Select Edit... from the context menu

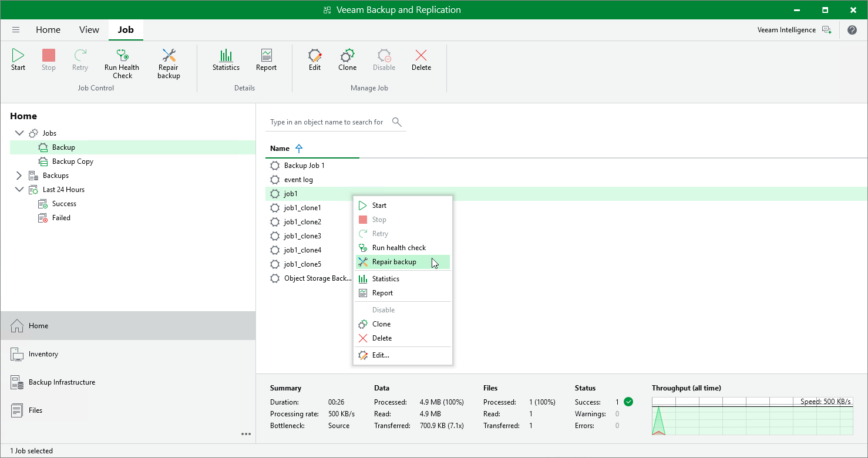403,355
